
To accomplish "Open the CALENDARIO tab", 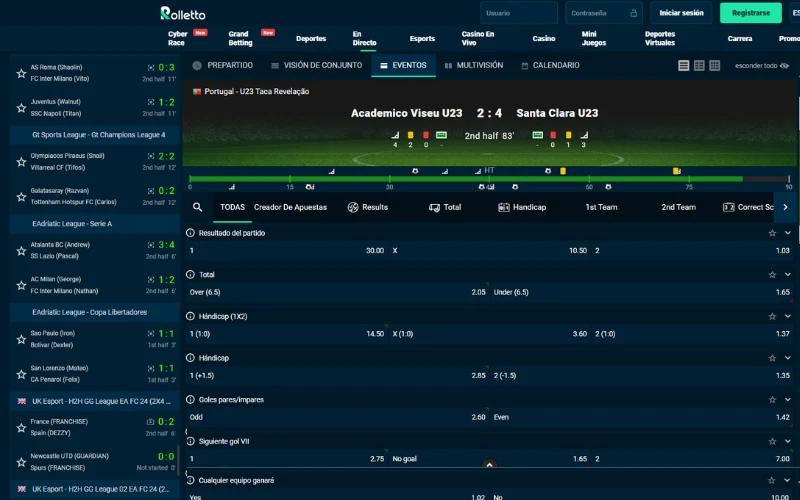I will coord(551,65).
